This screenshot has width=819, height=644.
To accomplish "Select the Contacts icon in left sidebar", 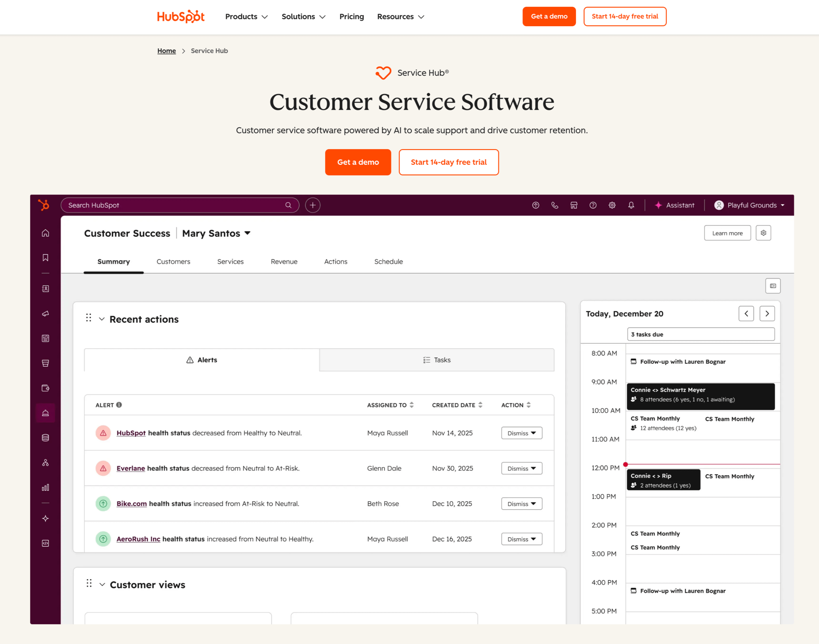I will [45, 289].
